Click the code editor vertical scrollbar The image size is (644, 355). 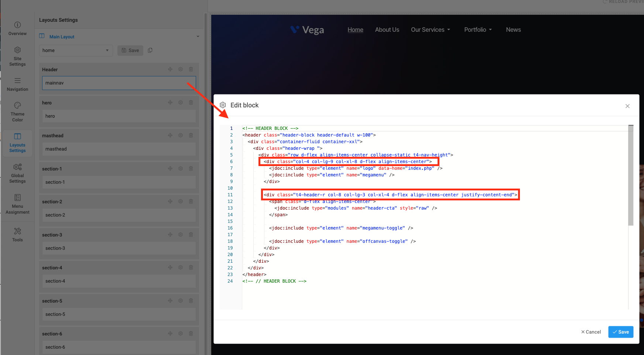click(x=631, y=175)
